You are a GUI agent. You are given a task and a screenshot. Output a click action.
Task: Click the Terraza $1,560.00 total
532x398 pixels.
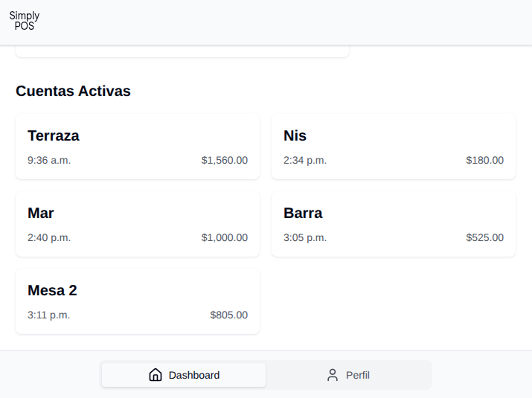(x=225, y=160)
